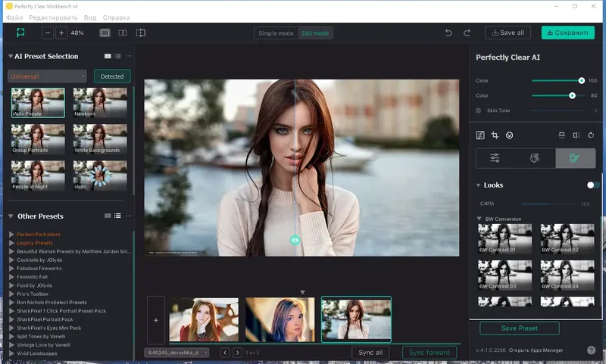Add image using filmstrip plus button

click(x=156, y=319)
